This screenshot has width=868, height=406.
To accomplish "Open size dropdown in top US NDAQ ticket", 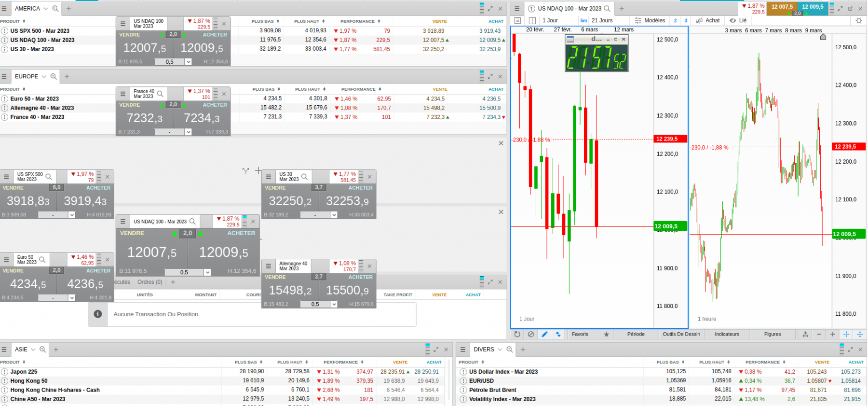I will 189,62.
